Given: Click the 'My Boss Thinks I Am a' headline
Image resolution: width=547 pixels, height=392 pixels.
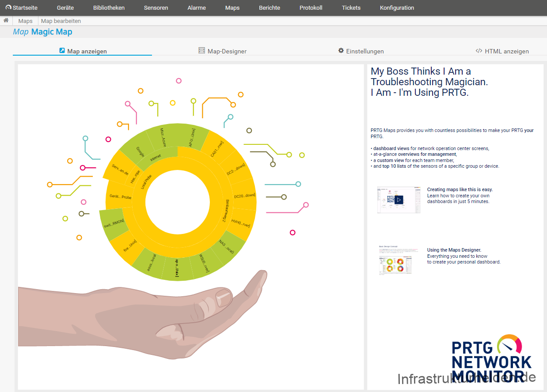Looking at the screenshot, I should (421, 72).
